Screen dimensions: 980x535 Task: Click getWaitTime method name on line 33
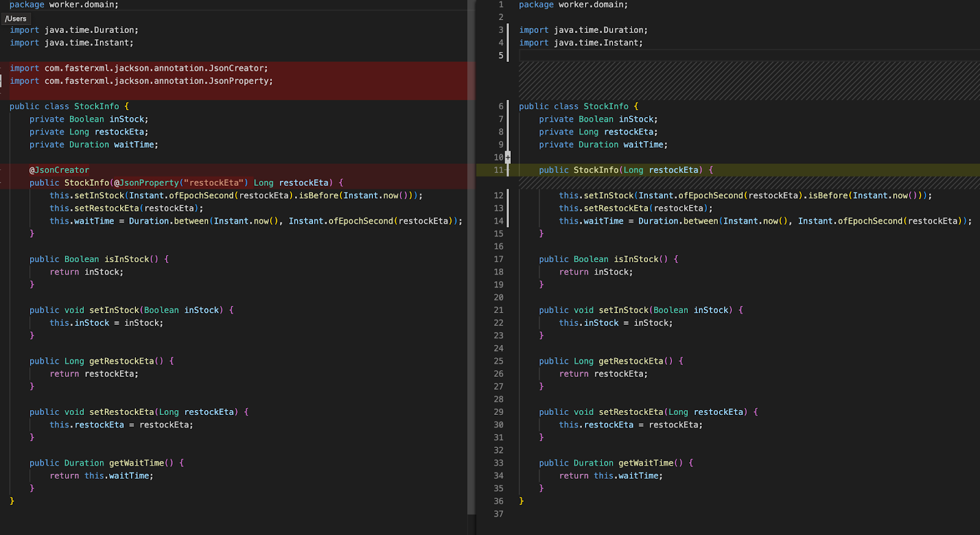[646, 463]
